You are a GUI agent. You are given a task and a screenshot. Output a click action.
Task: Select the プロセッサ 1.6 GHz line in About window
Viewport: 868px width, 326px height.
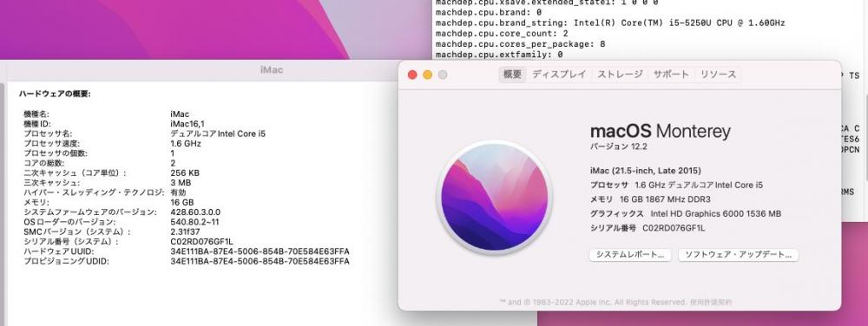(x=676, y=185)
